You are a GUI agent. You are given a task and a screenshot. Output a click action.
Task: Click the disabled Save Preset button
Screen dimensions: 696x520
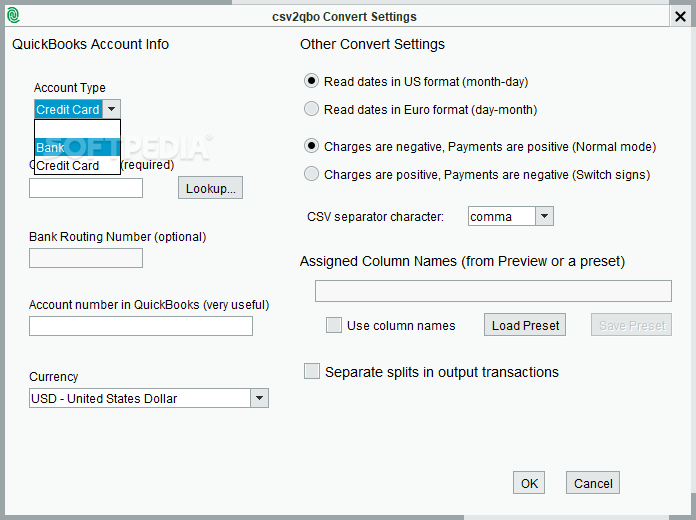(631, 325)
